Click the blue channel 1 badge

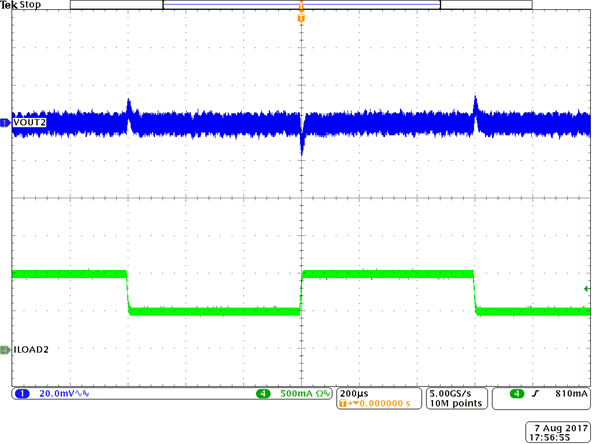tap(22, 394)
